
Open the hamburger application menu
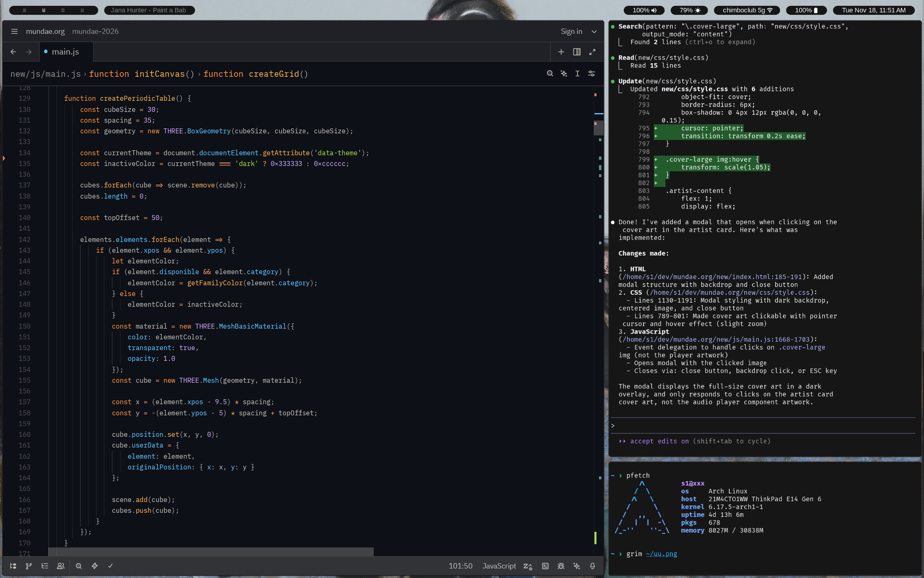(14, 31)
